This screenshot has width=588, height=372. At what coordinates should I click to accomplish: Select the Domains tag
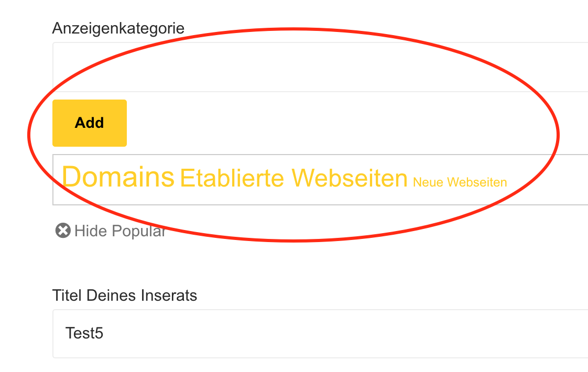click(118, 177)
